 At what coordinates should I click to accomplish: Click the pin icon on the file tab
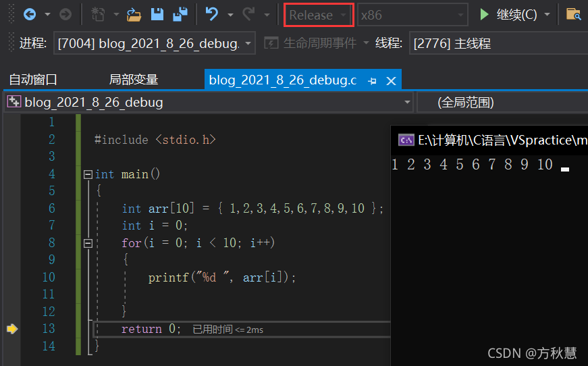pos(373,81)
